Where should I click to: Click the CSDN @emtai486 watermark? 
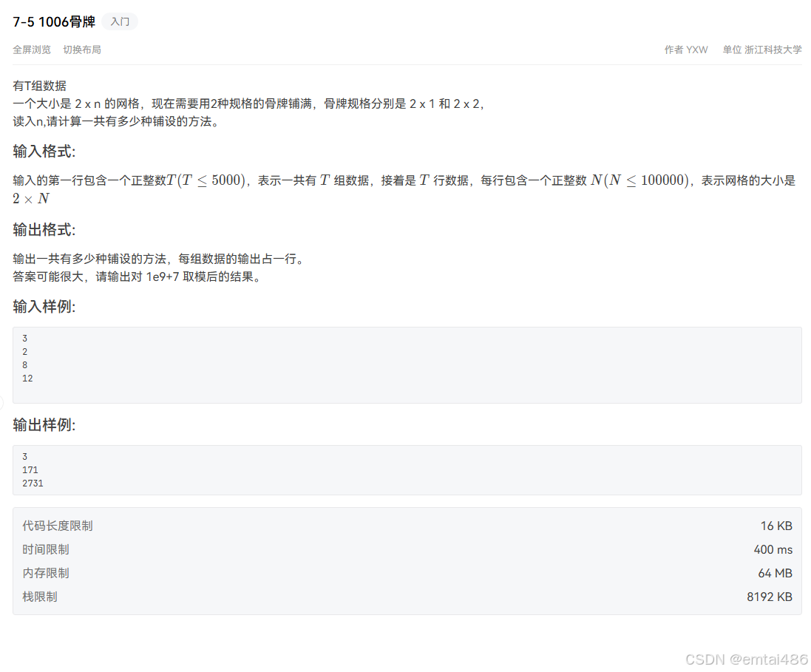(x=747, y=659)
